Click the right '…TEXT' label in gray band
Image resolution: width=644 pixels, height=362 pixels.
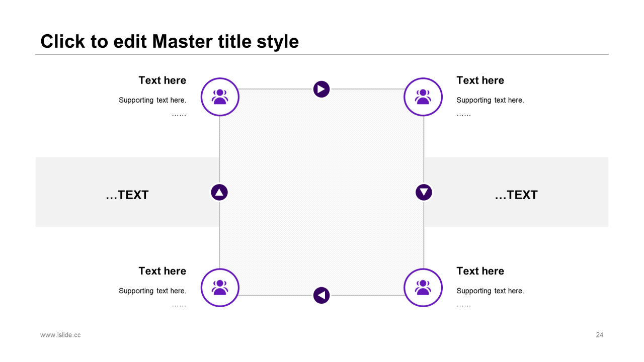click(x=516, y=195)
